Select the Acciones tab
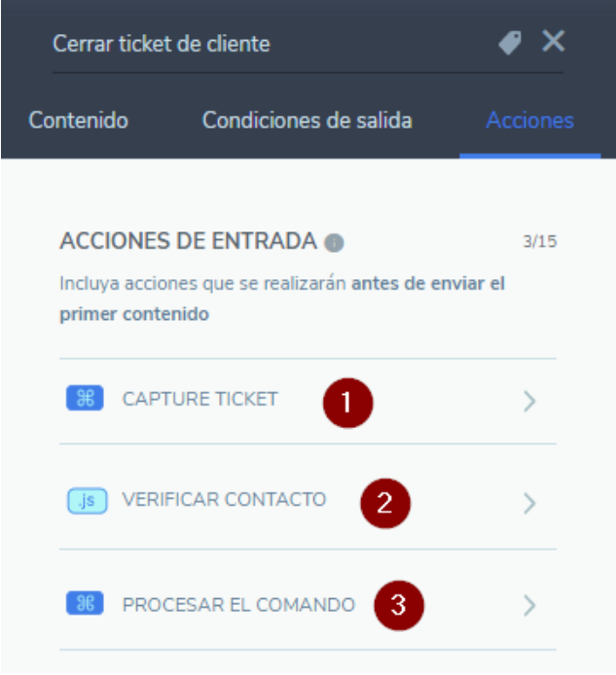The image size is (616, 675). click(529, 120)
